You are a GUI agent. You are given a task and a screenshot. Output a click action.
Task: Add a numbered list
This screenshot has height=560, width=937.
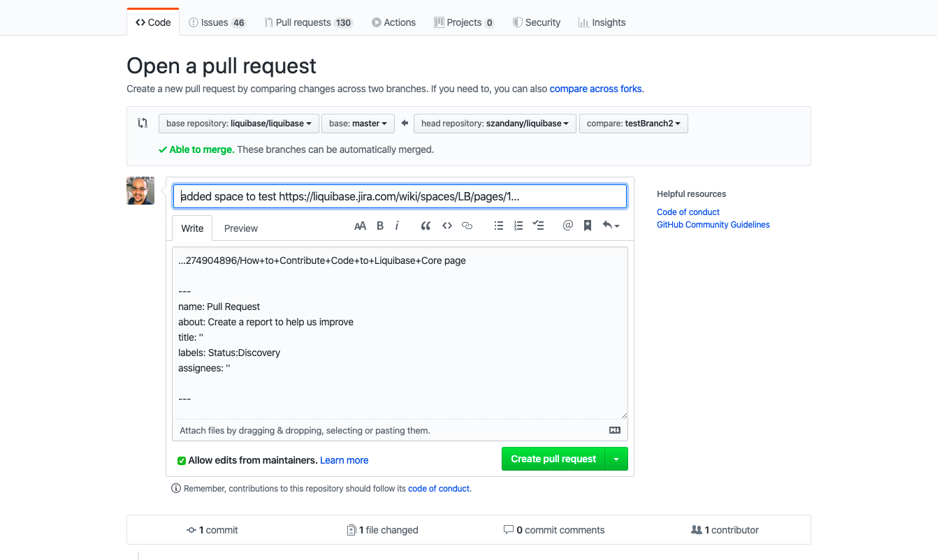[x=518, y=225]
